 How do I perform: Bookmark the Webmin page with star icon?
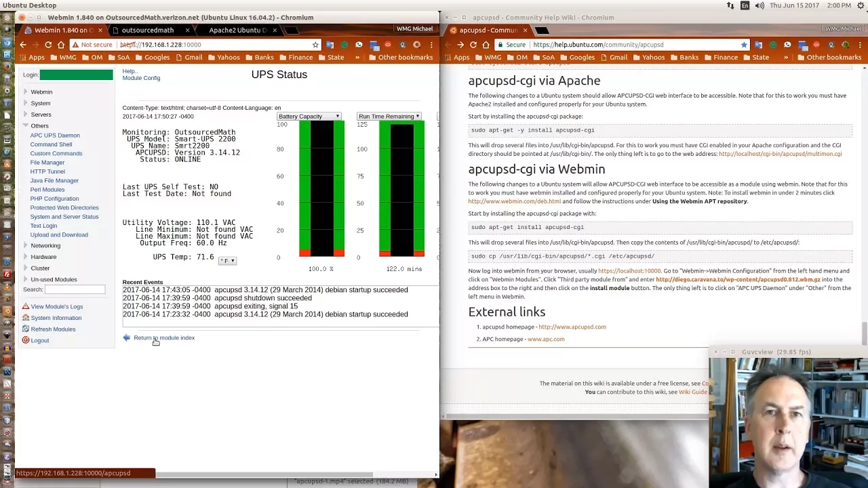(x=315, y=45)
